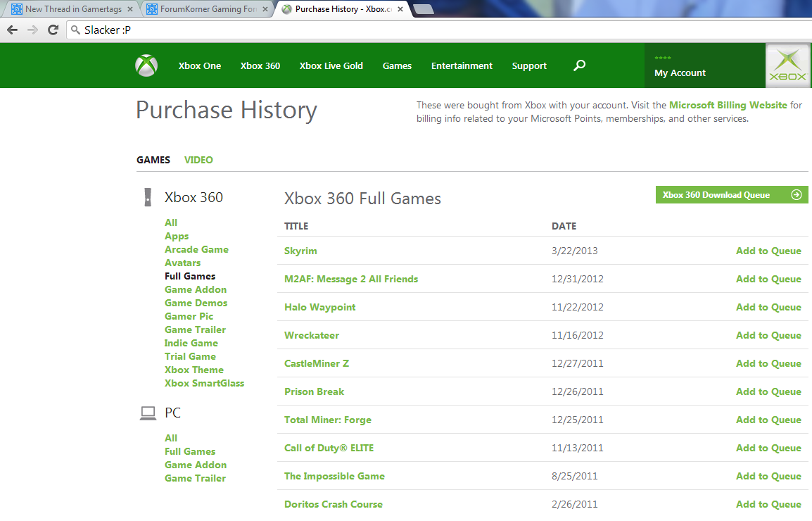Switch to the VIDEO tab
812x521 pixels.
pos(198,160)
